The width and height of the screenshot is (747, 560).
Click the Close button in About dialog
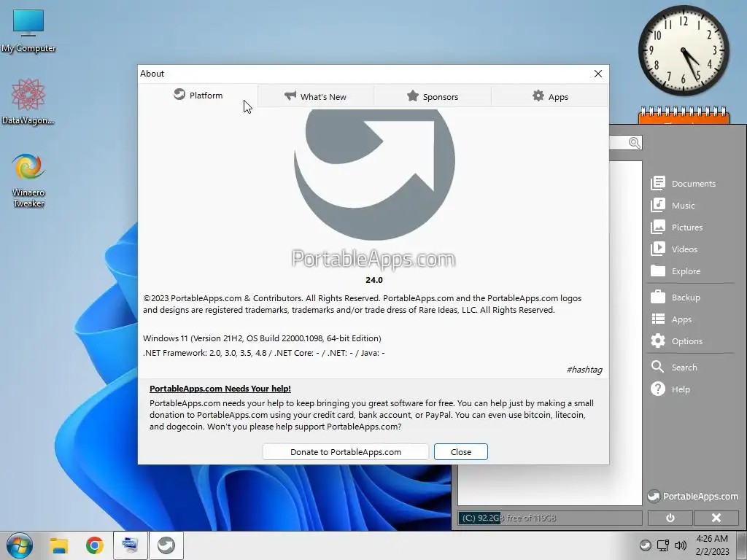[x=461, y=452]
